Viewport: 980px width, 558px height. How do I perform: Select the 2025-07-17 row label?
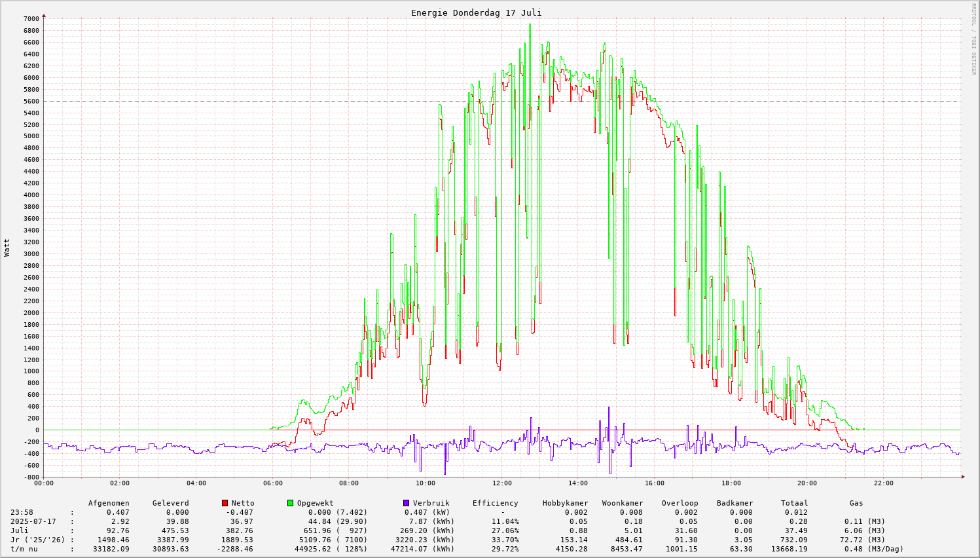pos(33,521)
